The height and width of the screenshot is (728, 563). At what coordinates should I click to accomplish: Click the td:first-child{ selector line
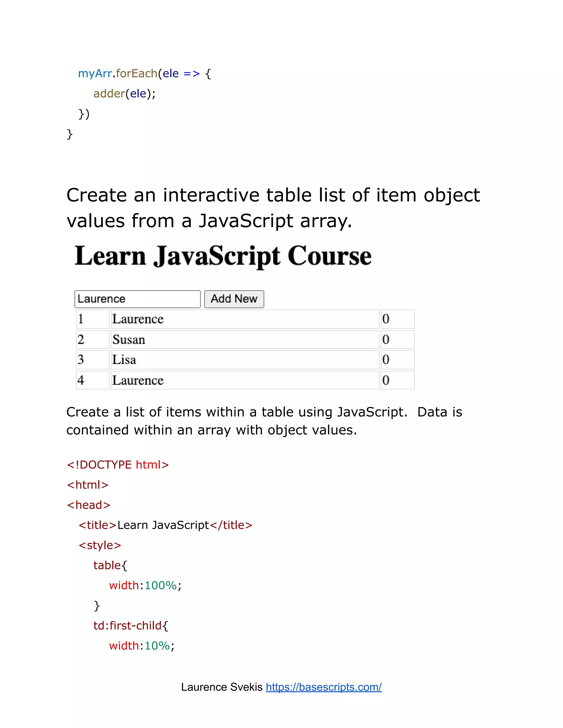point(131,626)
